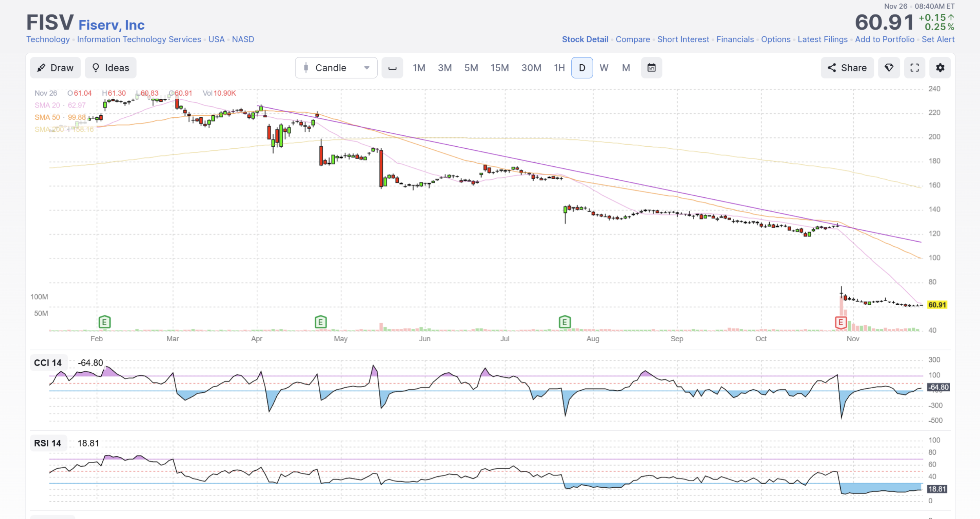The image size is (980, 519).
Task: Select the 15M interval
Action: pos(499,68)
